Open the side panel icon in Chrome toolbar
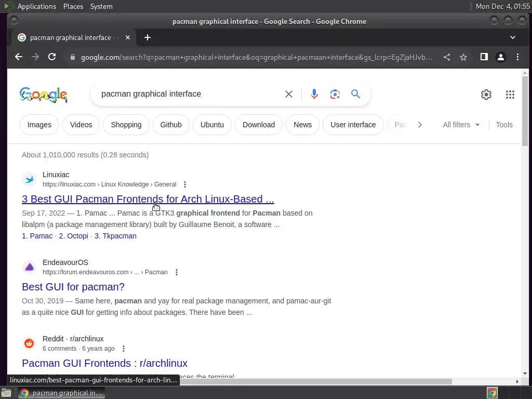The width and height of the screenshot is (532, 399). point(484,57)
